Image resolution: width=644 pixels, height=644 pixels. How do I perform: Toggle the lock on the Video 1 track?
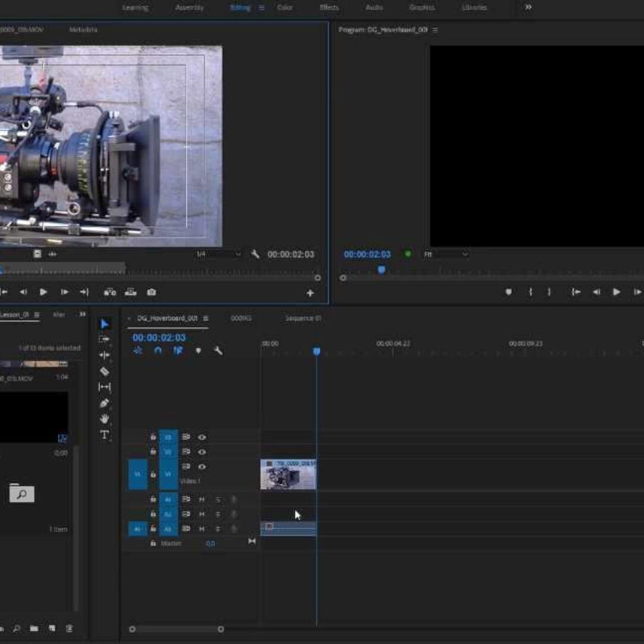(153, 474)
